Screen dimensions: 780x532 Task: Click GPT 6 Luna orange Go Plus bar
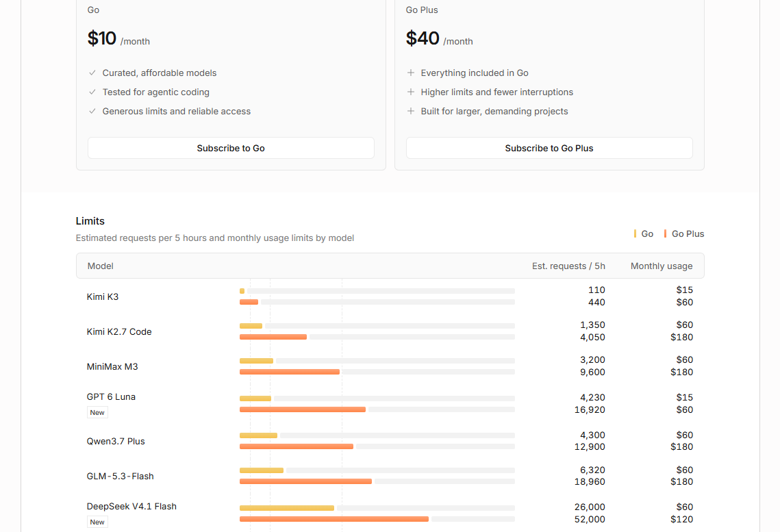tap(303, 409)
